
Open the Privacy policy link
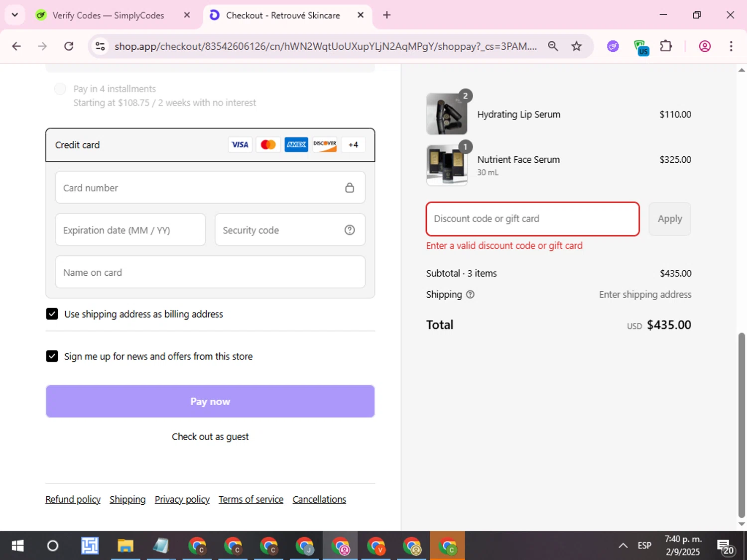[182, 499]
